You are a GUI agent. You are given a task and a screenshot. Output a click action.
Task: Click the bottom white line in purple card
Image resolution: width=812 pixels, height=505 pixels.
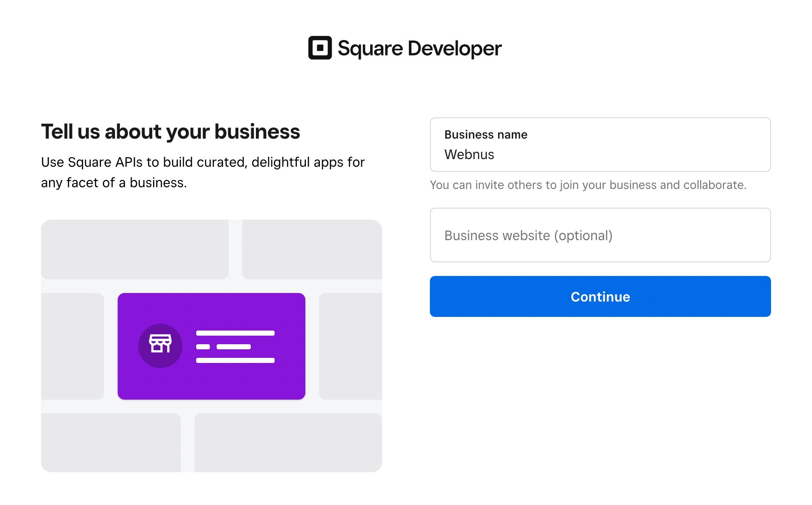point(235,360)
